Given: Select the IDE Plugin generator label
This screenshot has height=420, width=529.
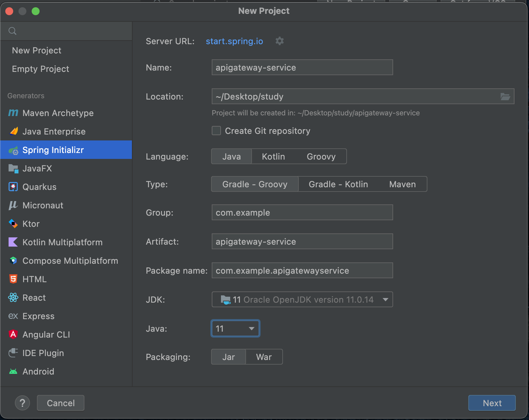Looking at the screenshot, I should (x=43, y=353).
